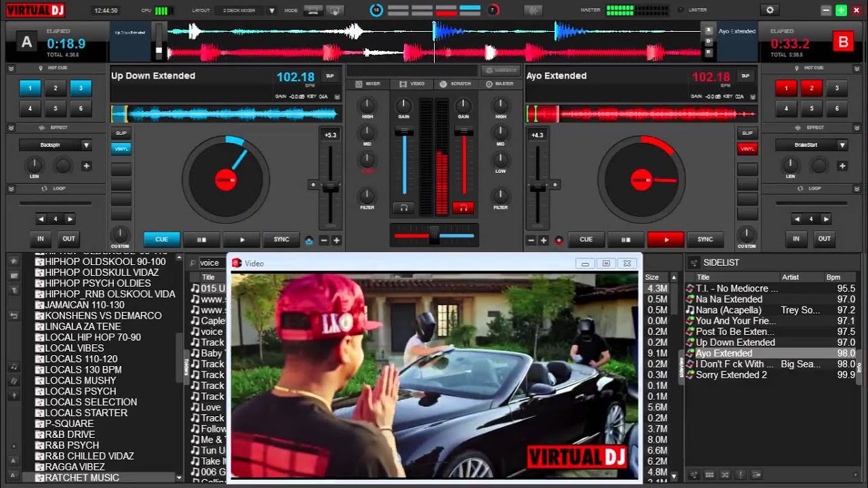Collapse deck A EFFECT panel
The width and height of the screenshot is (868, 488).
[x=12, y=127]
